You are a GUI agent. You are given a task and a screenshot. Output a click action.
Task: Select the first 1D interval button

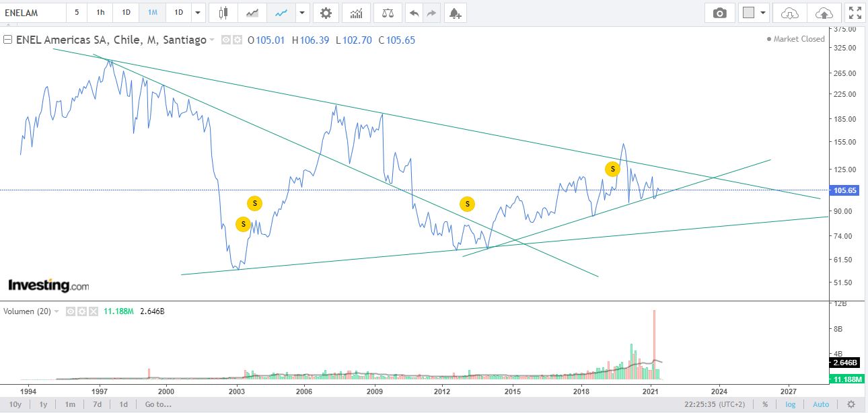pyautogui.click(x=126, y=13)
